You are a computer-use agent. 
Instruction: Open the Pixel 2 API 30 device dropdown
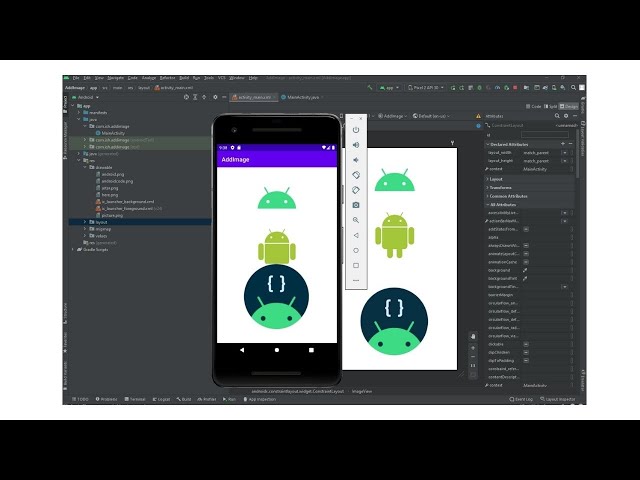[x=426, y=87]
